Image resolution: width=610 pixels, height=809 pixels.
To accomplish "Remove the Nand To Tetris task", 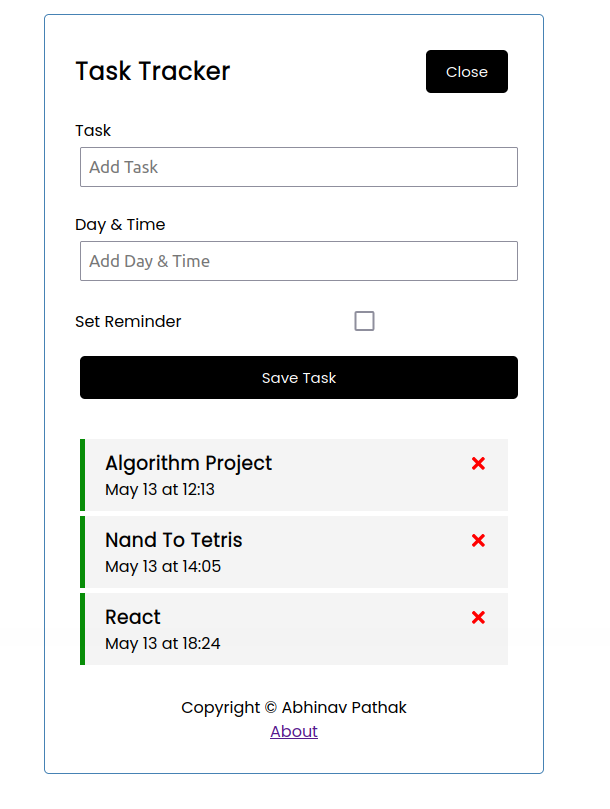I will [478, 540].
